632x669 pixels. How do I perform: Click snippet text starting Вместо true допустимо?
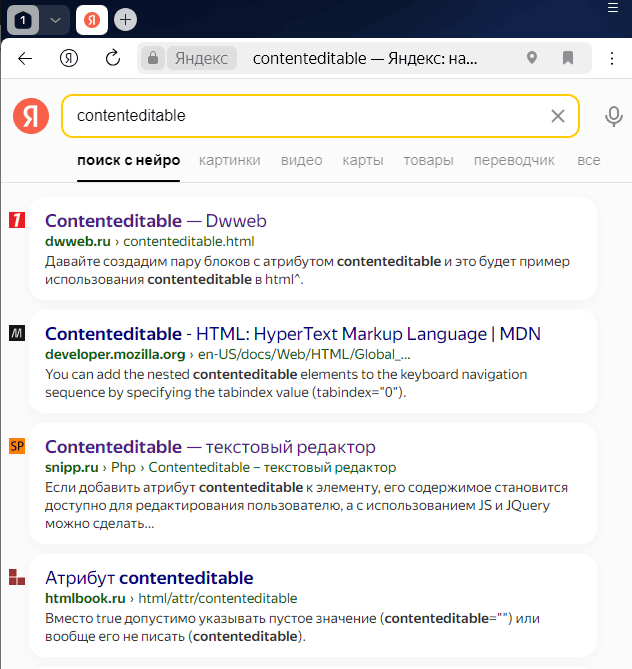292,627
